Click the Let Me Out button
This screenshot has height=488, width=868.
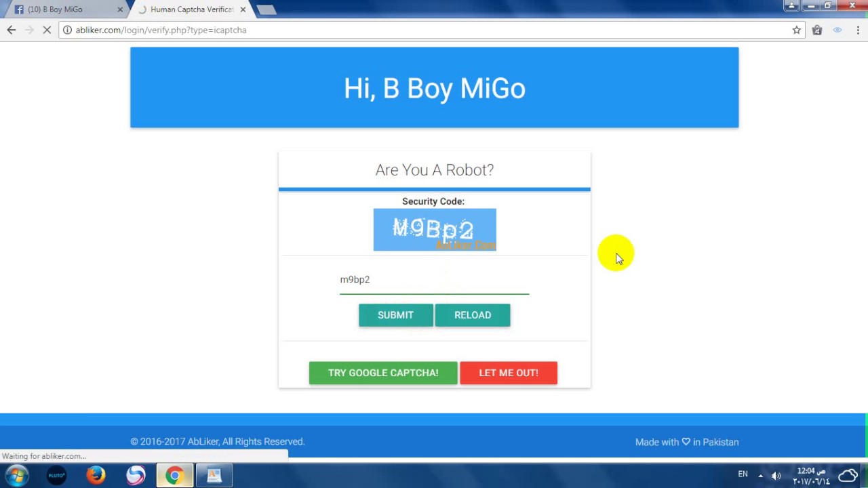tap(509, 373)
